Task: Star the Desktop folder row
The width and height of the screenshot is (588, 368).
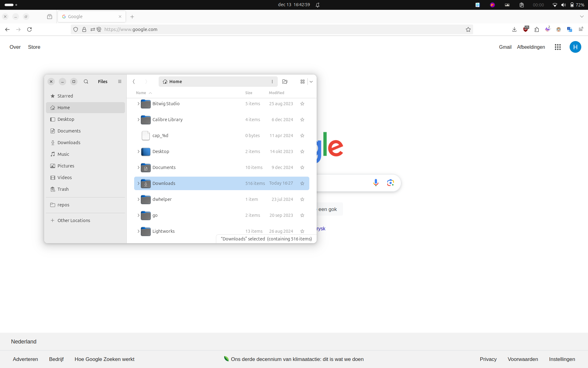Action: (x=302, y=151)
